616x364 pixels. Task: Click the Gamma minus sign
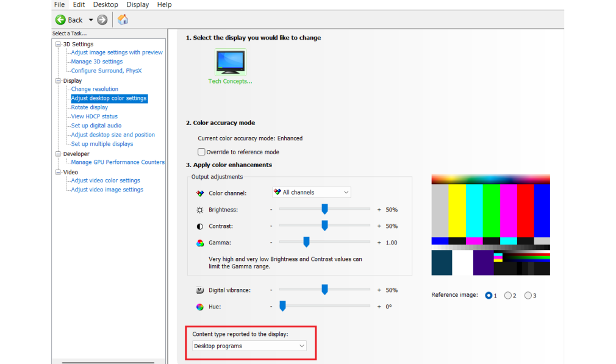click(271, 243)
